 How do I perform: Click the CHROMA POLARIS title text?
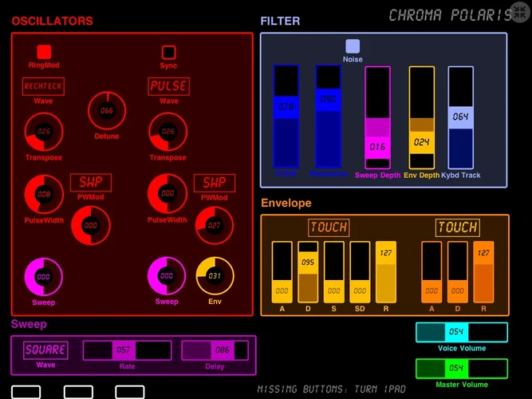[450, 15]
